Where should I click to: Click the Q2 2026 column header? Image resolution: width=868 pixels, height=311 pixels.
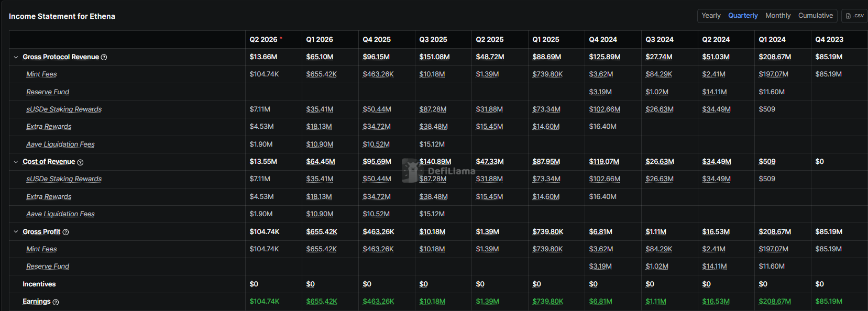(x=263, y=40)
